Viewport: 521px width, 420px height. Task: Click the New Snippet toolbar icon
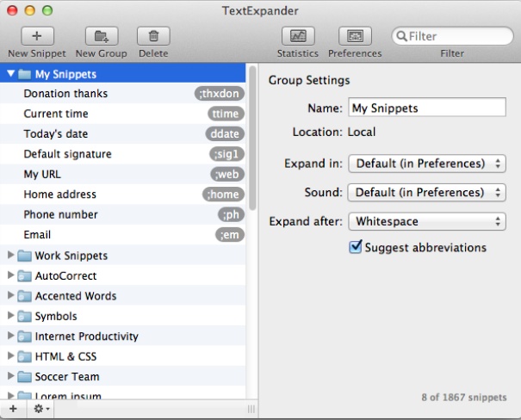[36, 36]
